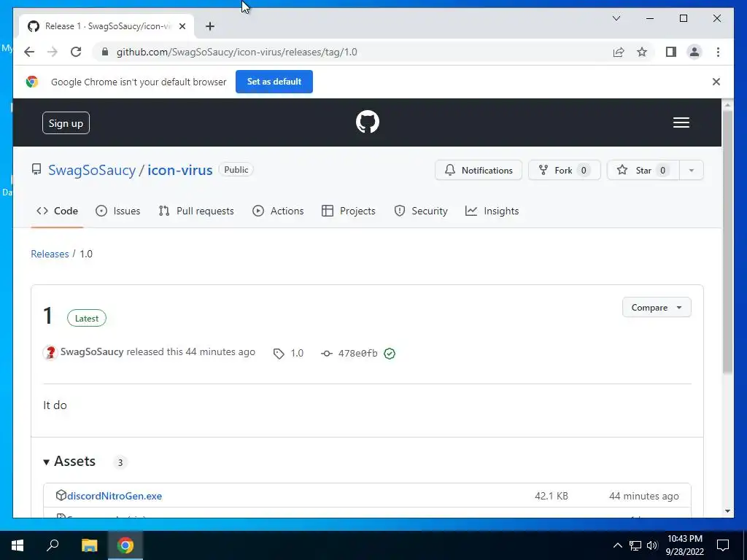Image resolution: width=747 pixels, height=560 pixels.
Task: Open the Issues tab
Action: coord(117,211)
